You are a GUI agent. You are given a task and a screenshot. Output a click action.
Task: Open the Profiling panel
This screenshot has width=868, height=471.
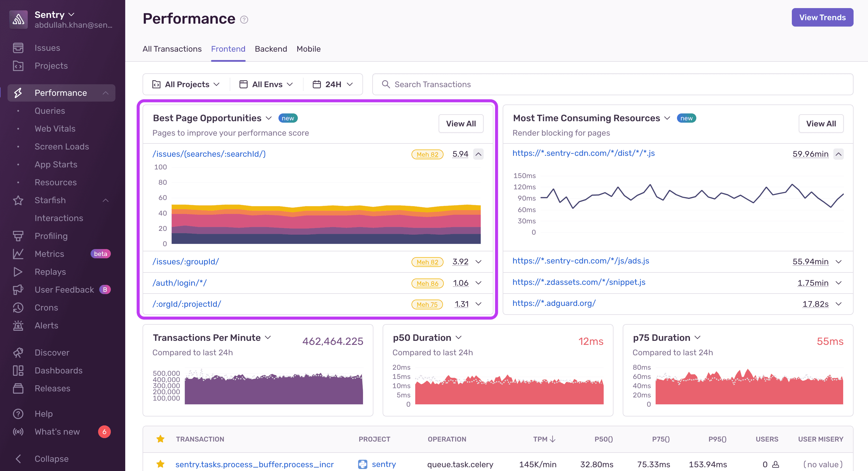coord(51,236)
